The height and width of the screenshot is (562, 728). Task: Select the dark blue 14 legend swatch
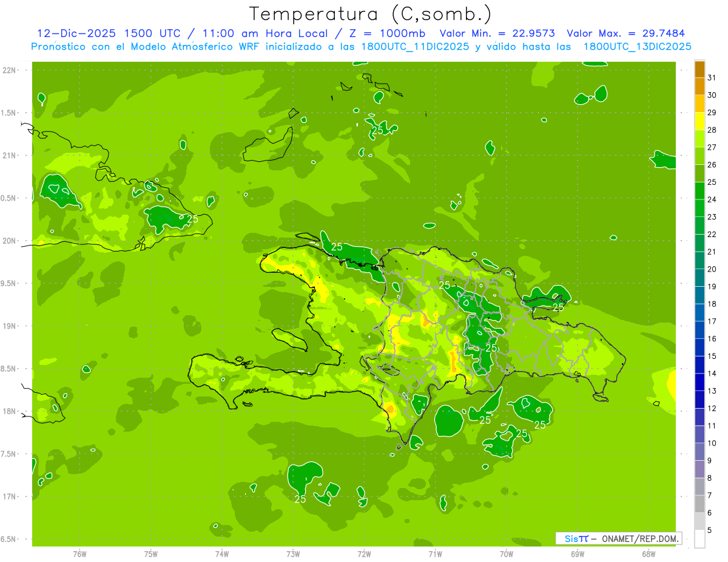pos(699,365)
